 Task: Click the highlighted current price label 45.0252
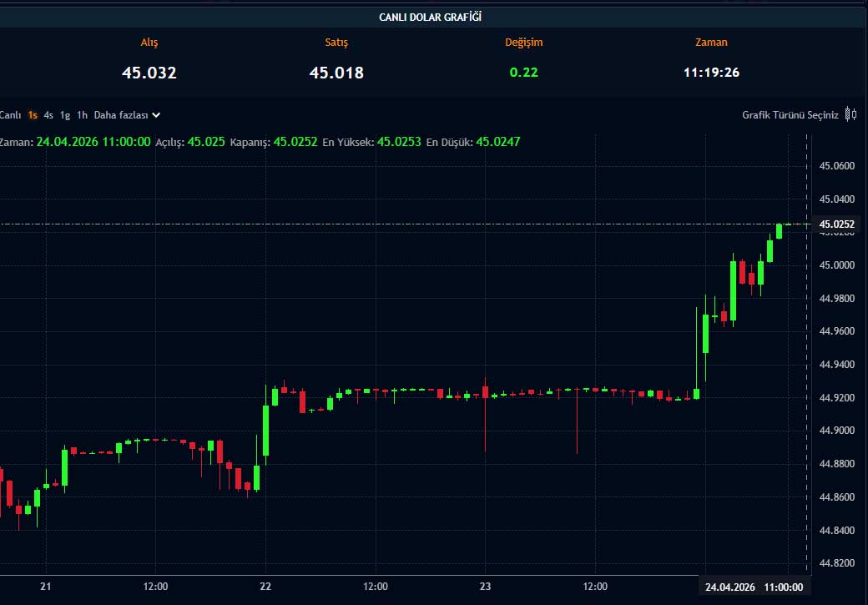[x=836, y=224]
